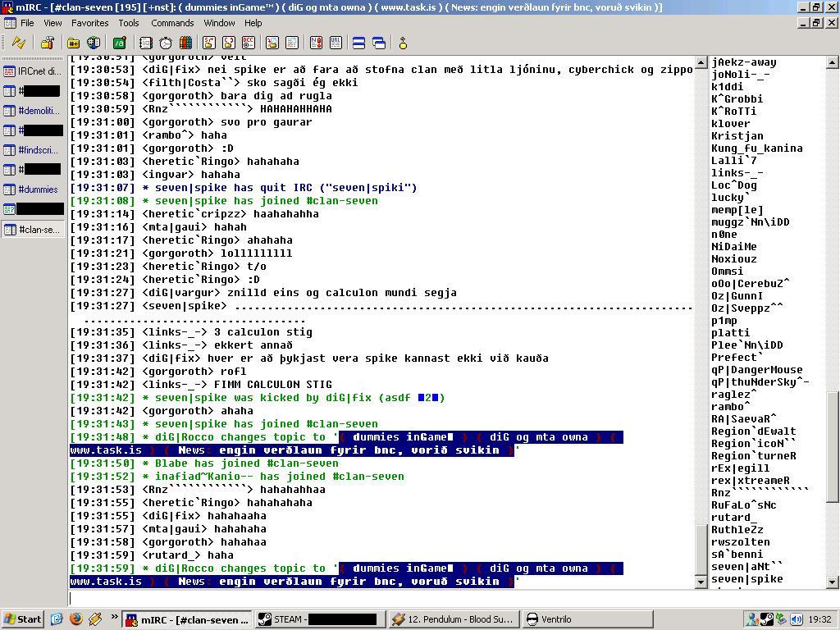Click the chat scrollbar up arrow
Viewport: 840px width, 630px height.
coord(701,62)
